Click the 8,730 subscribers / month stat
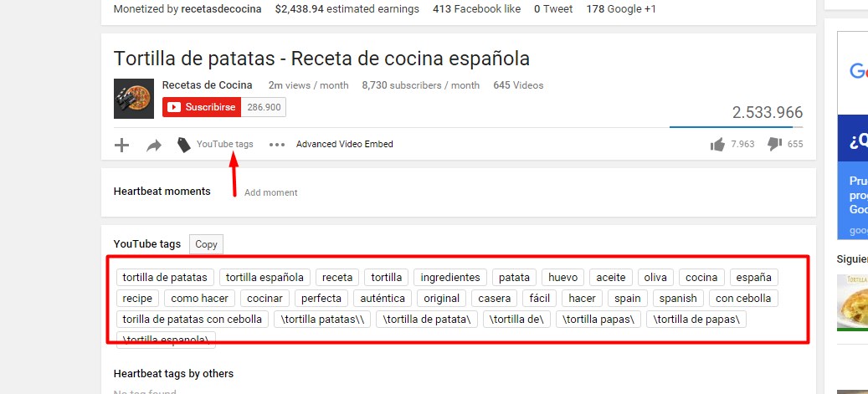This screenshot has width=868, height=394. (421, 85)
